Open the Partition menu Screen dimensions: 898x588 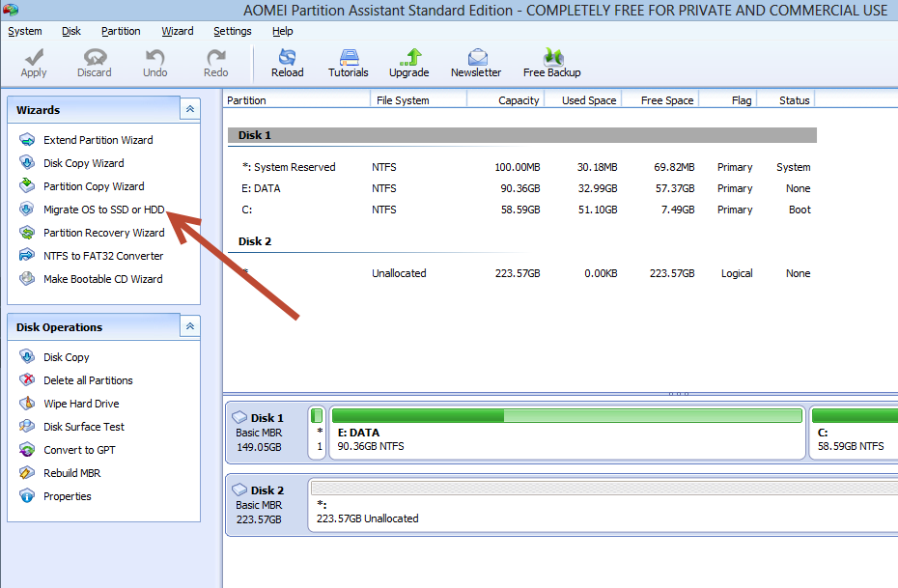121,31
